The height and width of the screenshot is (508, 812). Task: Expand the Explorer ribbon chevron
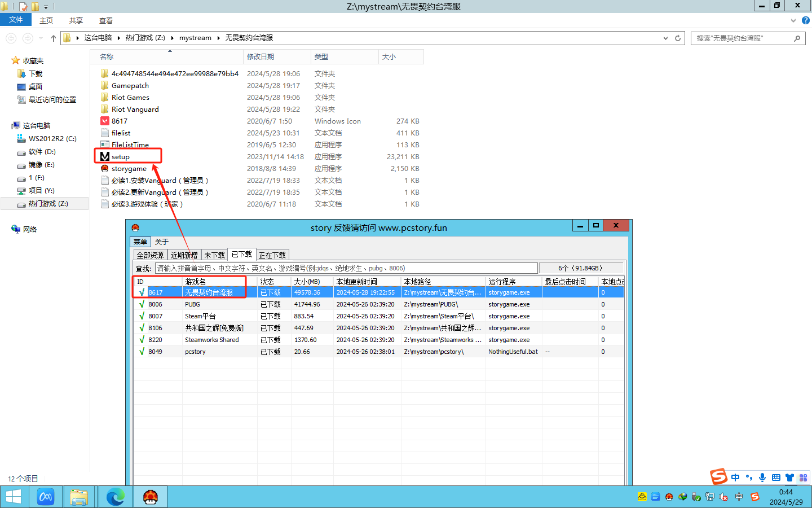pos(793,20)
